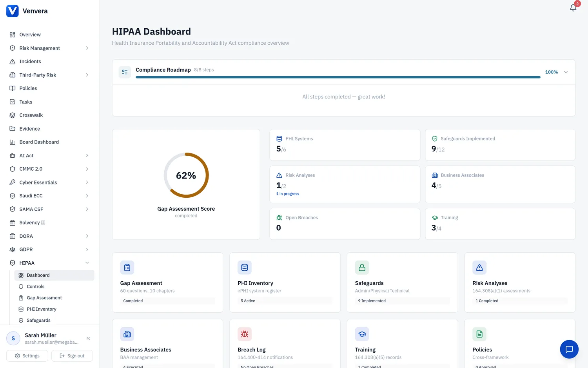Click the Overview grid icon in sidebar
588x368 pixels.
pyautogui.click(x=13, y=35)
